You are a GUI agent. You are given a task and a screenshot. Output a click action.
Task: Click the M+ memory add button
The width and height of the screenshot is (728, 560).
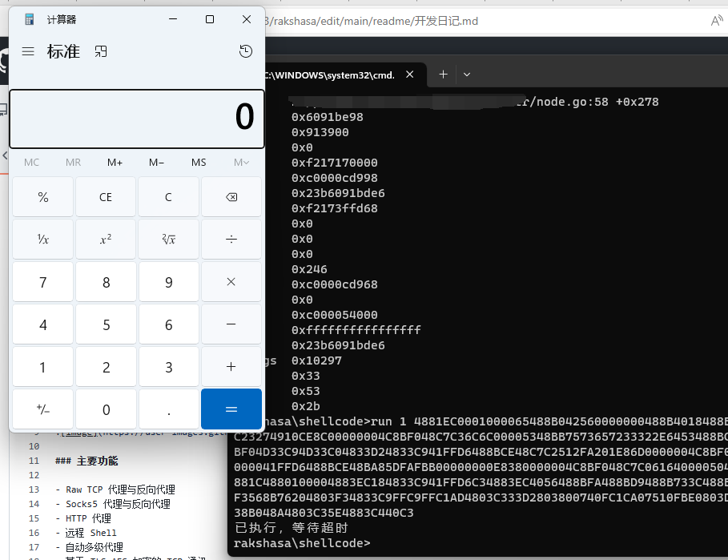click(115, 163)
